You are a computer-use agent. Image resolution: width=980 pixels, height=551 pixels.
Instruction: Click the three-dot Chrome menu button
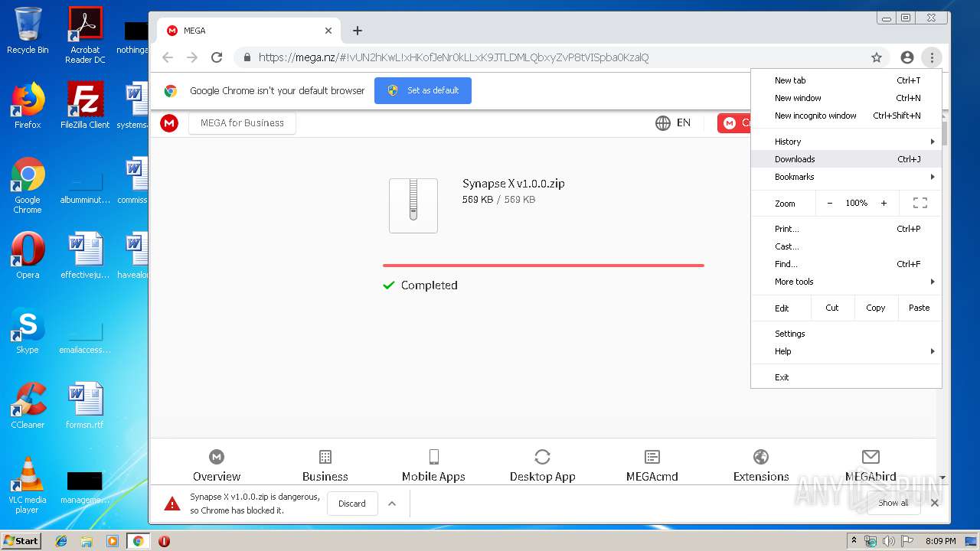point(931,57)
